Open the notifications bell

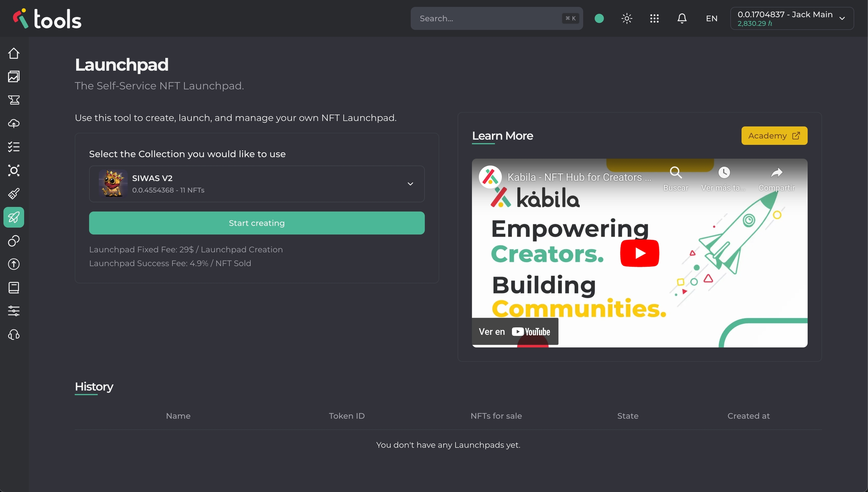[682, 18]
